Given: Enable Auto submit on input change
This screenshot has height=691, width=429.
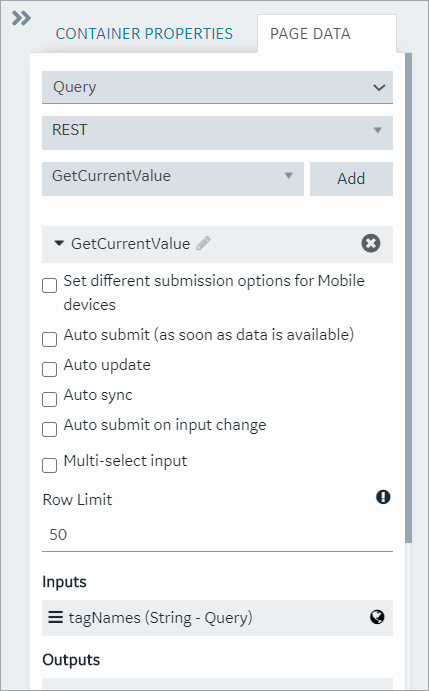Looking at the screenshot, I should (49, 429).
